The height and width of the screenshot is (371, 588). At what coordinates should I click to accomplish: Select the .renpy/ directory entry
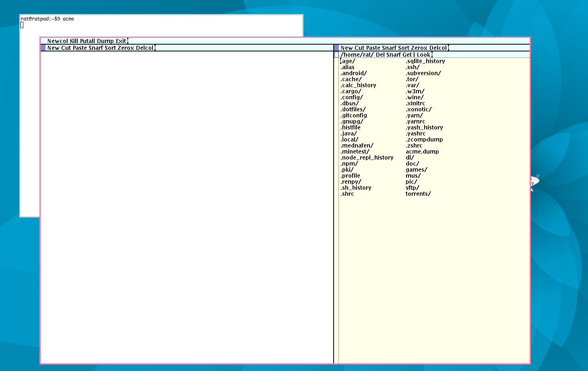(351, 182)
